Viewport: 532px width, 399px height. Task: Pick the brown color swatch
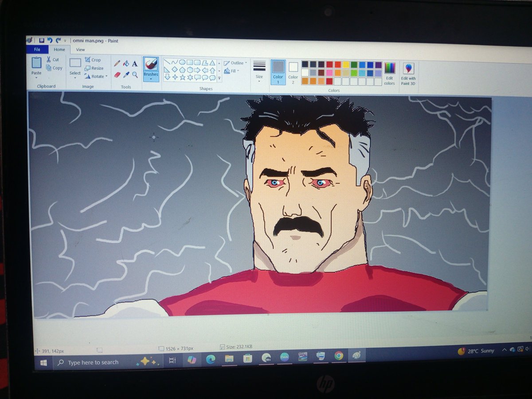[x=321, y=73]
